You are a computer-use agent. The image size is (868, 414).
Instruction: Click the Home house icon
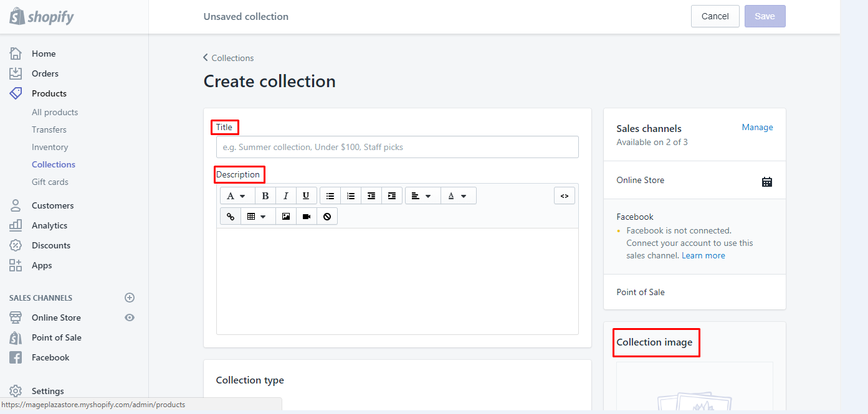[16, 54]
